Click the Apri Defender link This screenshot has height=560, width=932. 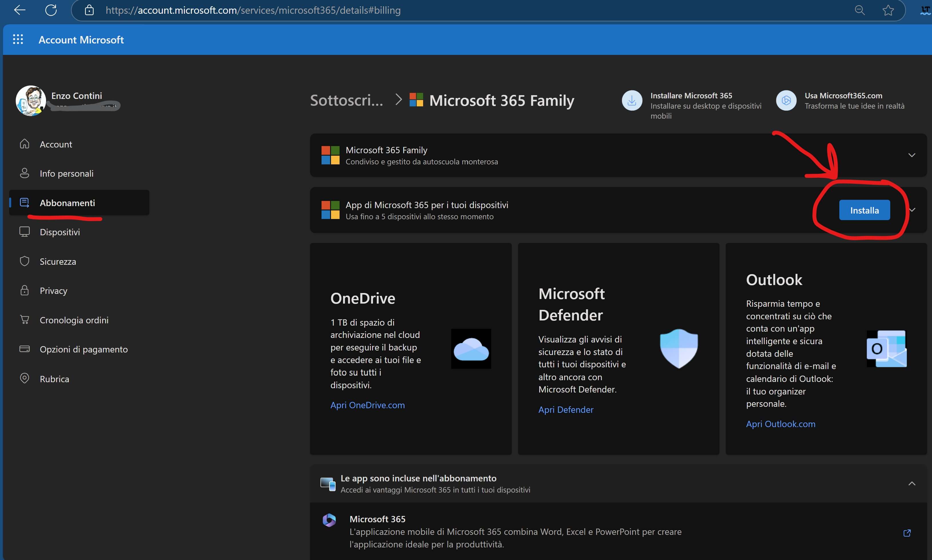coord(565,409)
